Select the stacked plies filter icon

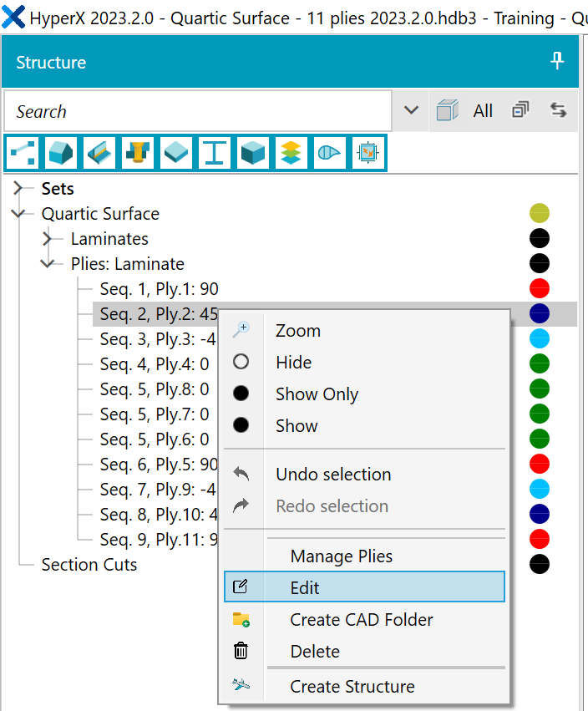point(291,152)
